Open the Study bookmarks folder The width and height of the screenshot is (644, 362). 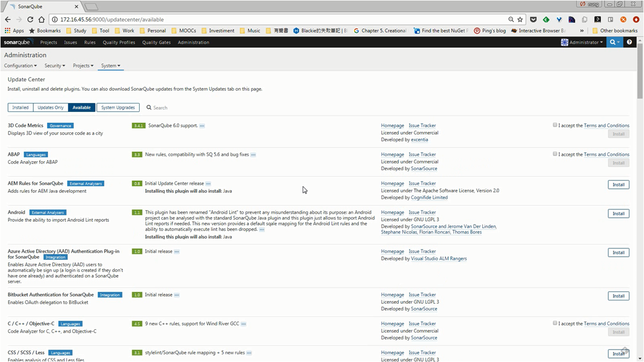pyautogui.click(x=76, y=31)
